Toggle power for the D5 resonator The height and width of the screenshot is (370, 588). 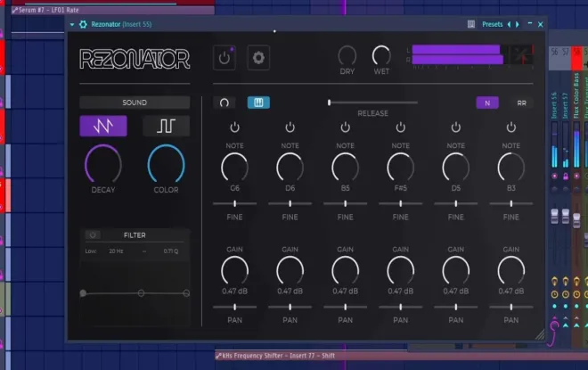tap(456, 127)
